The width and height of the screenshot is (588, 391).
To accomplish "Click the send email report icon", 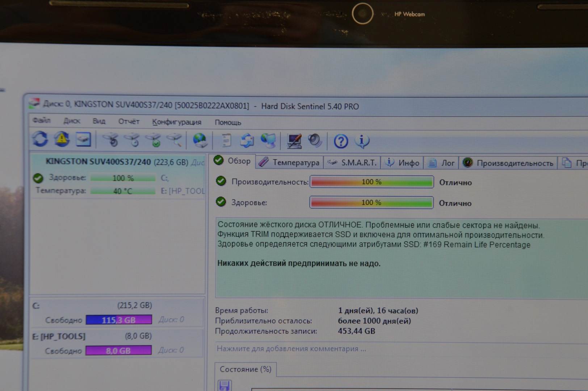I will click(x=247, y=140).
